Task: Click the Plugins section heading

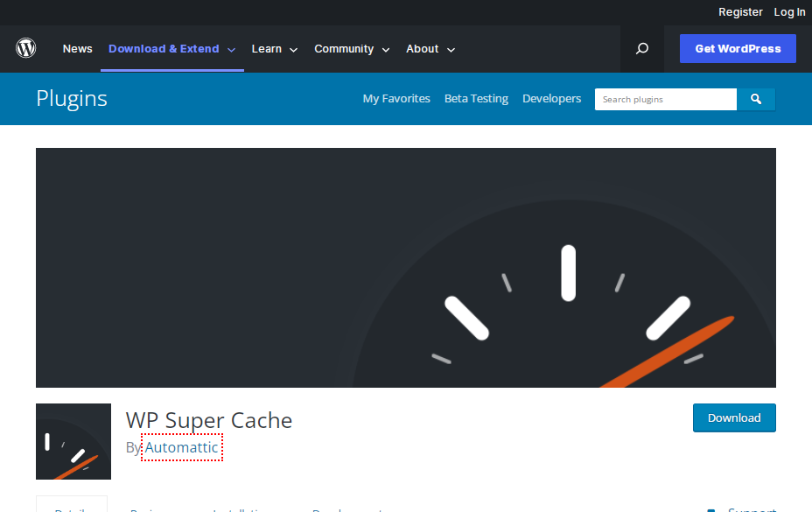Action: (72, 98)
